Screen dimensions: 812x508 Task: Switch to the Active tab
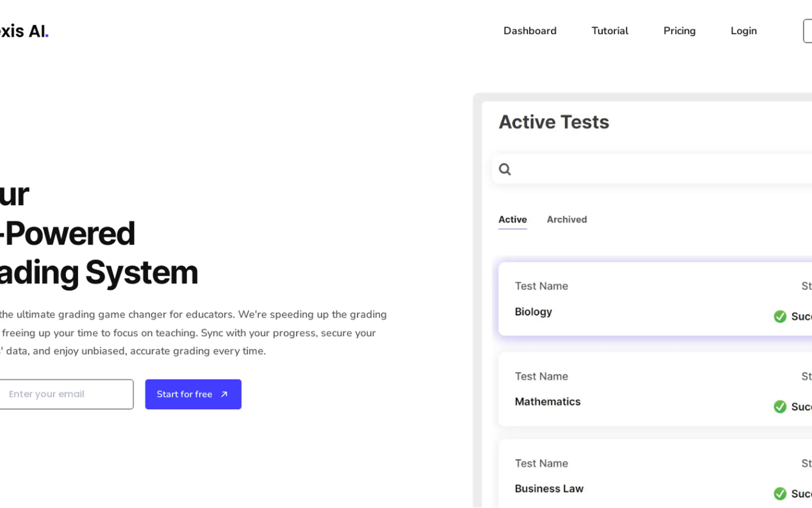click(512, 220)
